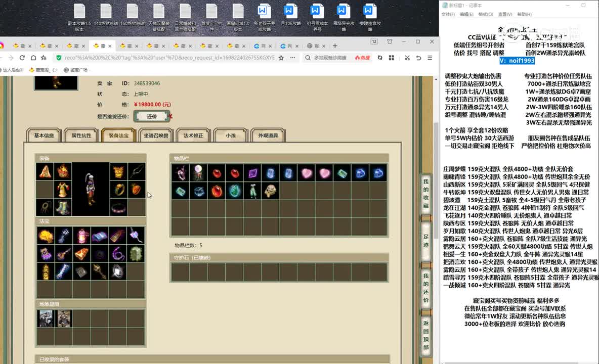The width and height of the screenshot is (599, 364).
Task: Open 我的还价 side button
Action: (426, 288)
